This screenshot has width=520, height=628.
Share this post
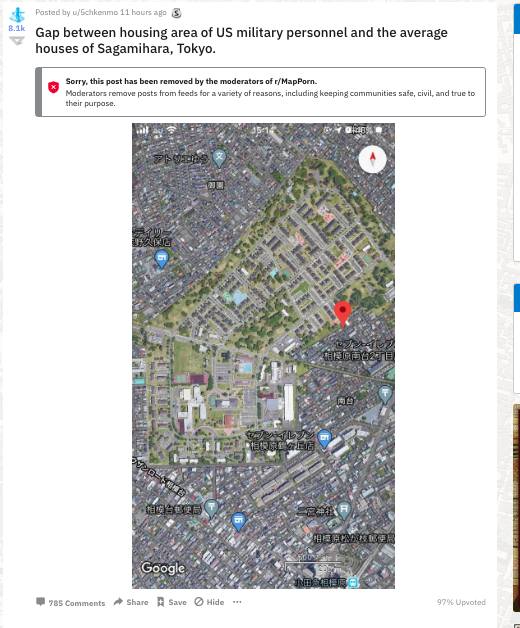(x=131, y=602)
